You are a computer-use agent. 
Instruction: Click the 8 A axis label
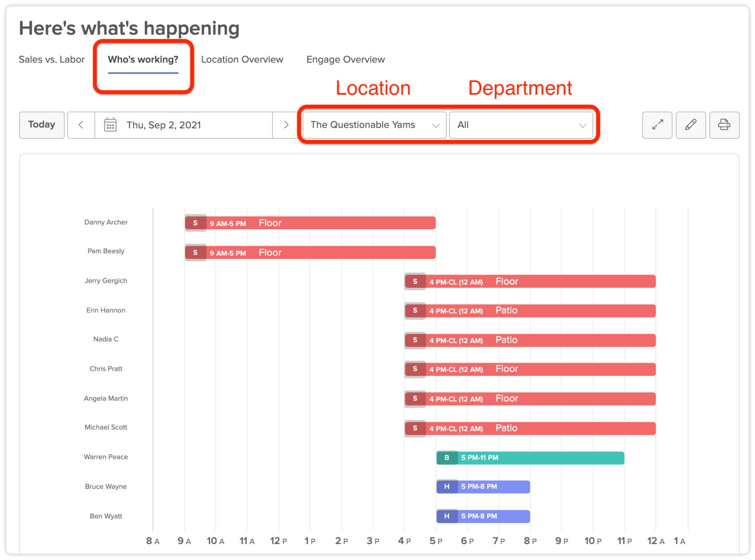coord(153,541)
